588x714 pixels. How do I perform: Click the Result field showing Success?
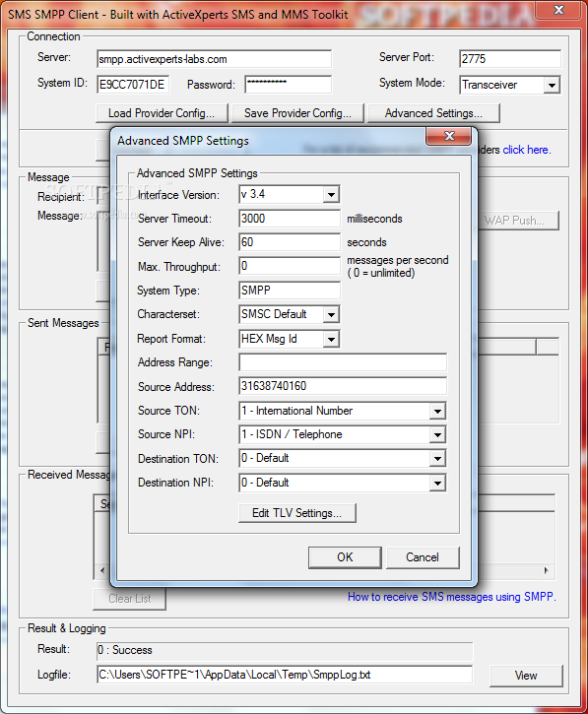coord(285,650)
